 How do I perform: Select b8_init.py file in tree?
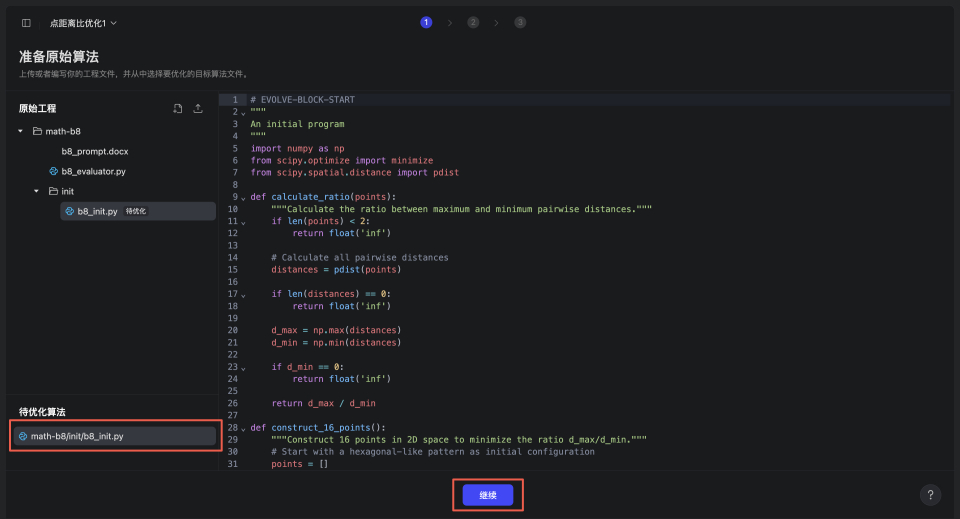97,211
